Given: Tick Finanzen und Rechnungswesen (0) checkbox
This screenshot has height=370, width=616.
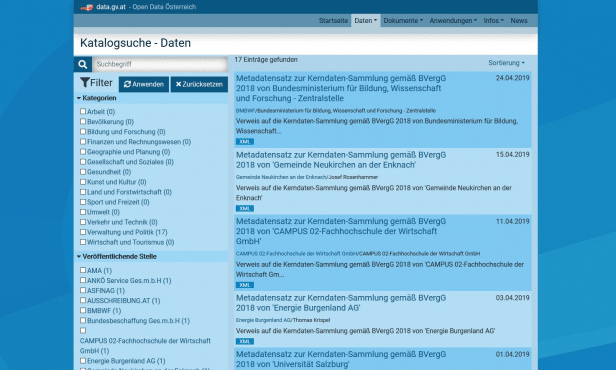Looking at the screenshot, I should 83,142.
